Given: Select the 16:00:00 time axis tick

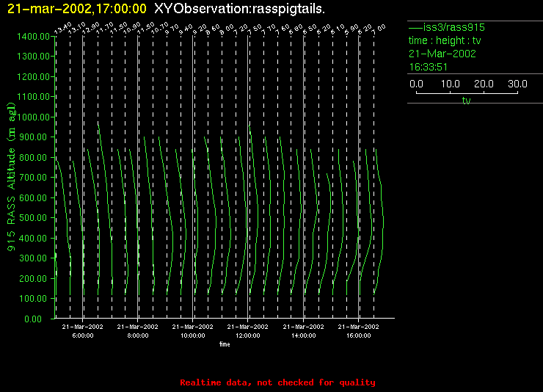Looking at the screenshot, I should click(358, 334).
